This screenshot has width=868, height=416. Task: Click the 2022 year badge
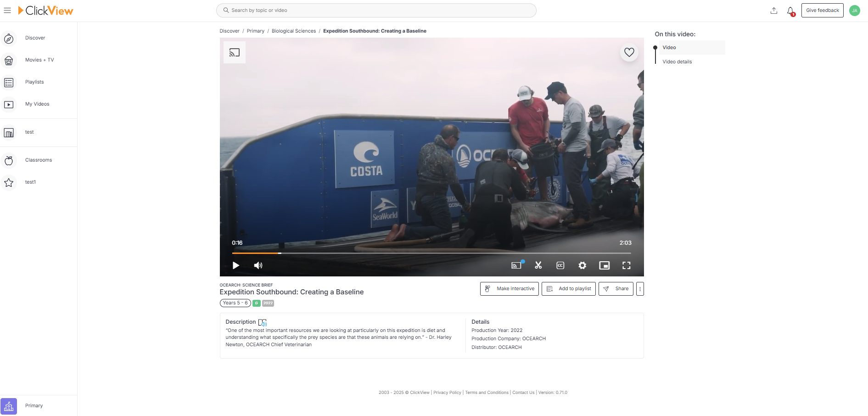coord(268,303)
